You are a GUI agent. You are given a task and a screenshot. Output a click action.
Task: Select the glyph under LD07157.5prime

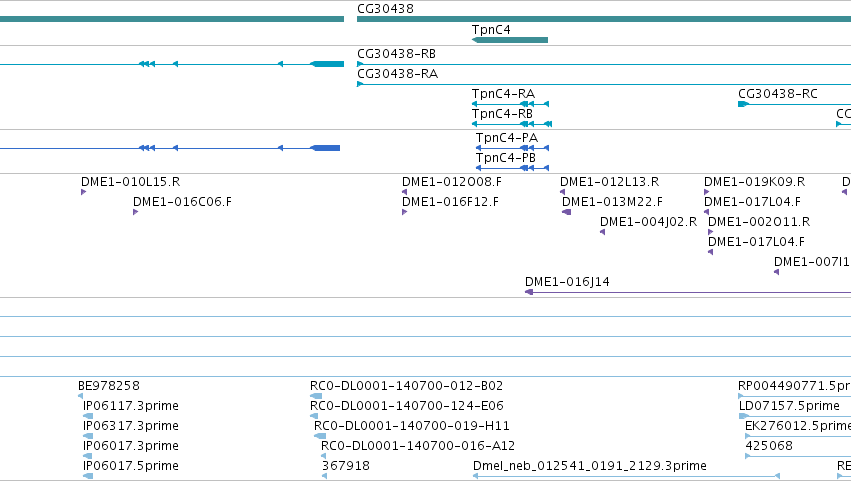click(x=795, y=416)
